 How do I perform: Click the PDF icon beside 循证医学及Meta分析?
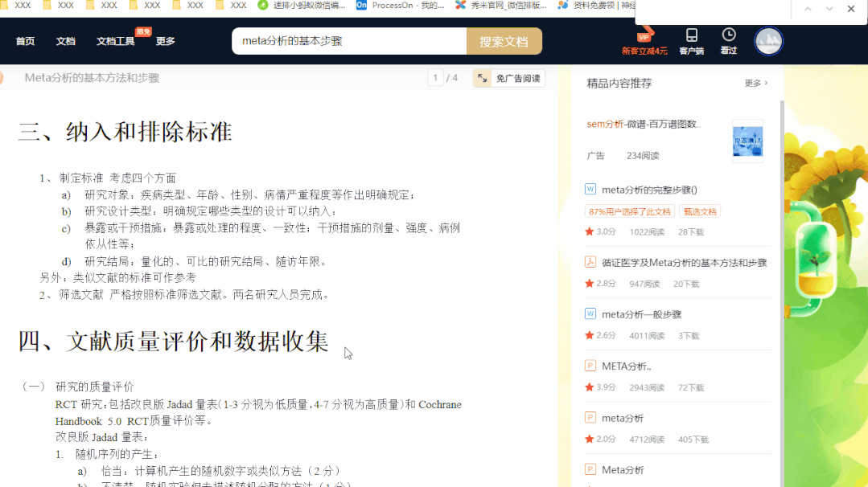(x=590, y=262)
